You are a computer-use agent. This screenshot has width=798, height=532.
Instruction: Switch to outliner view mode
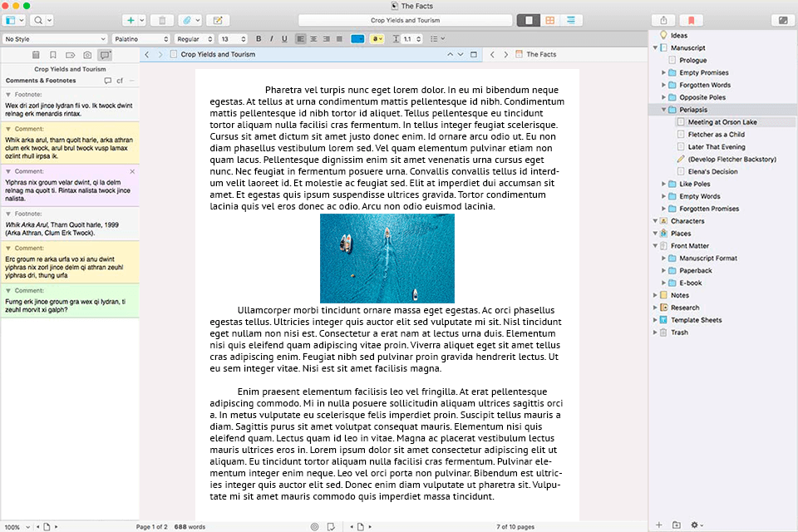pyautogui.click(x=571, y=18)
